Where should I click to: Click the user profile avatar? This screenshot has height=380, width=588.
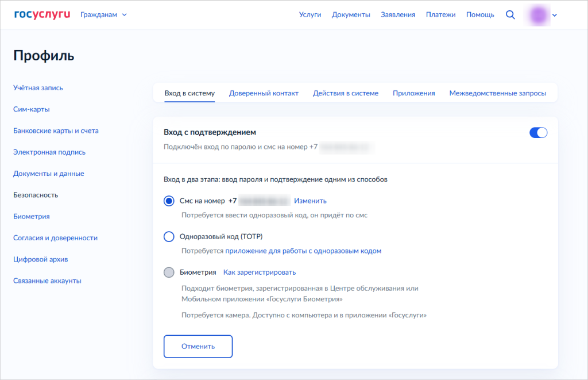point(539,15)
